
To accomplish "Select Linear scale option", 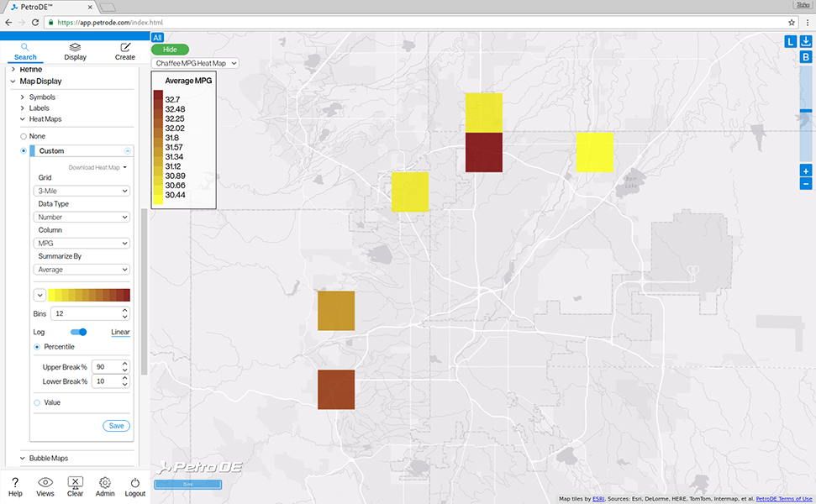I will pyautogui.click(x=120, y=332).
